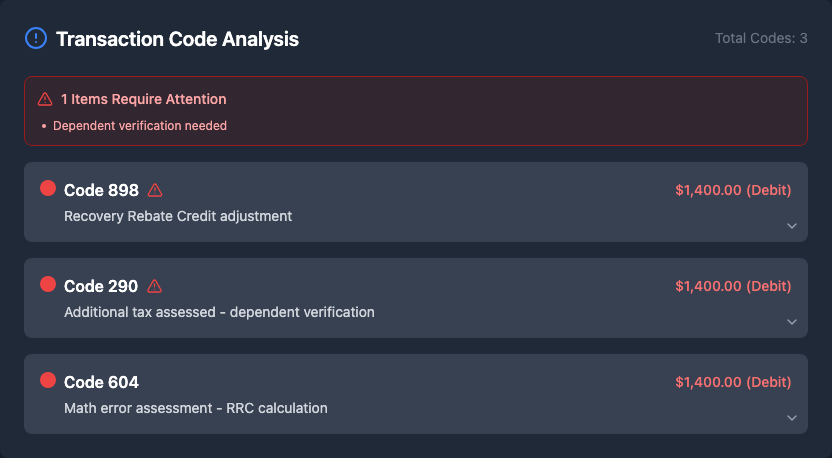This screenshot has height=458, width=832.
Task: Click the "Recovery Rebate Credit adjustment" description
Action: [178, 216]
